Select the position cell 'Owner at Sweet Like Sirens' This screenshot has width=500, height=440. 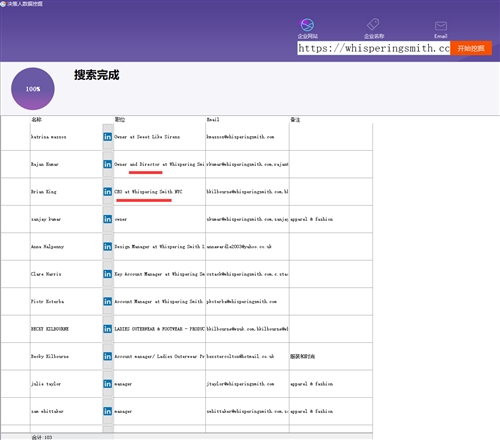tap(159, 137)
